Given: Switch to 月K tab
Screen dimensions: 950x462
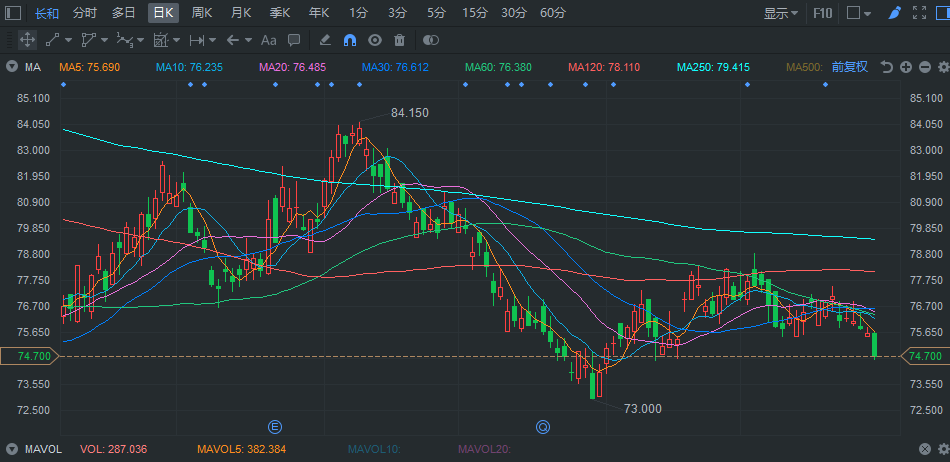Looking at the screenshot, I should coord(241,13).
